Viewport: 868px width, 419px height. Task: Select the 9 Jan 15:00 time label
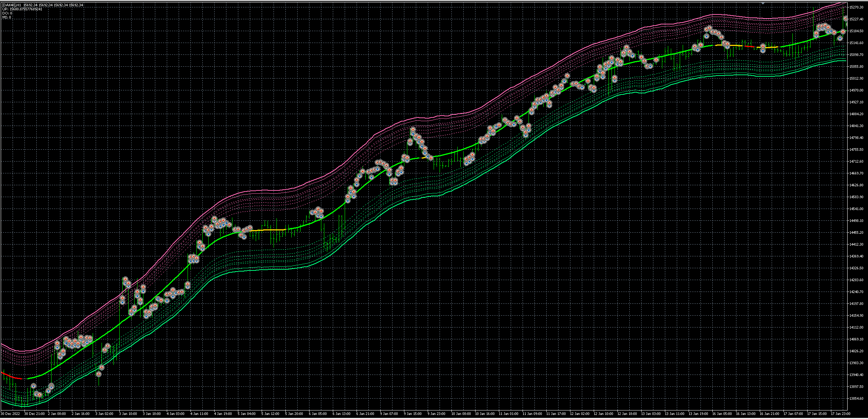click(413, 413)
